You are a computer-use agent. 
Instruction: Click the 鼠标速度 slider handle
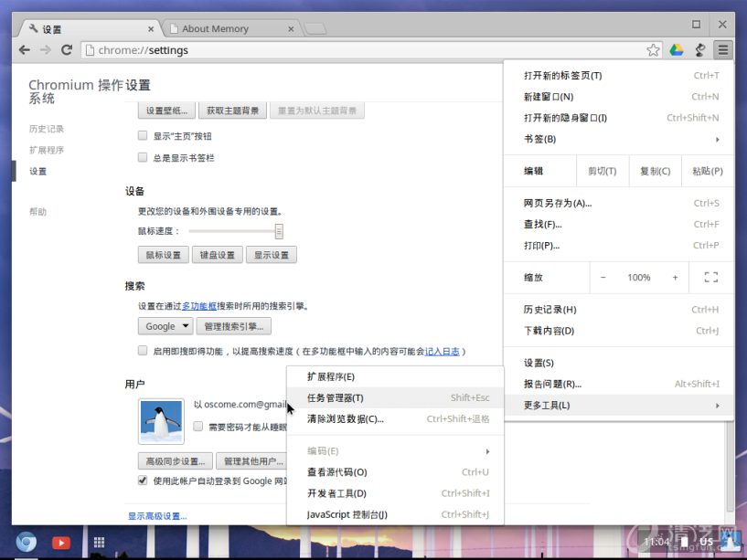click(279, 231)
